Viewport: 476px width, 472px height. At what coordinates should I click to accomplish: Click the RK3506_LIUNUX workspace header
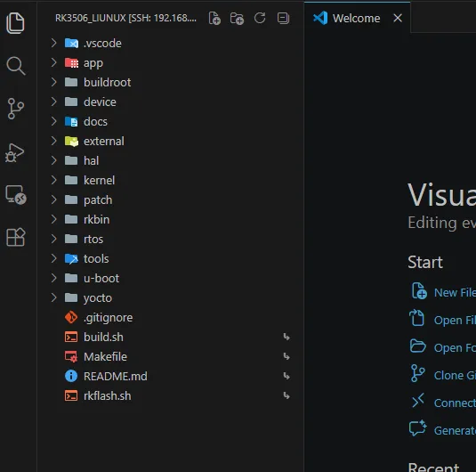(x=125, y=18)
